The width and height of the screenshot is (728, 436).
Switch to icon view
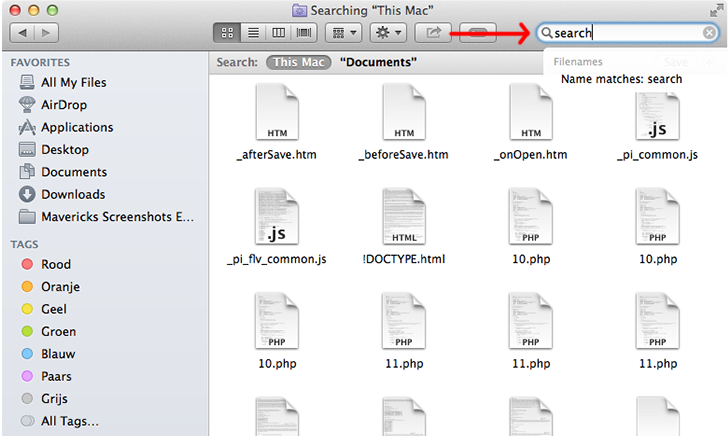(x=227, y=33)
